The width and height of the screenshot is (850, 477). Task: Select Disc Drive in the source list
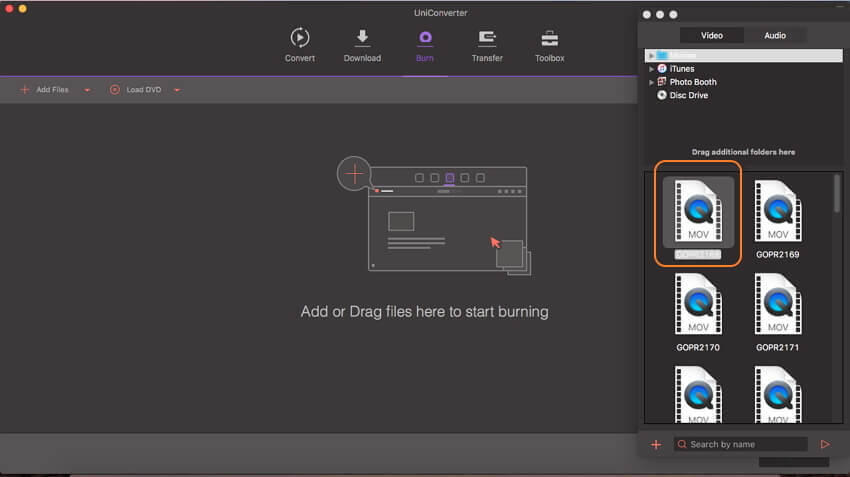pyautogui.click(x=688, y=95)
